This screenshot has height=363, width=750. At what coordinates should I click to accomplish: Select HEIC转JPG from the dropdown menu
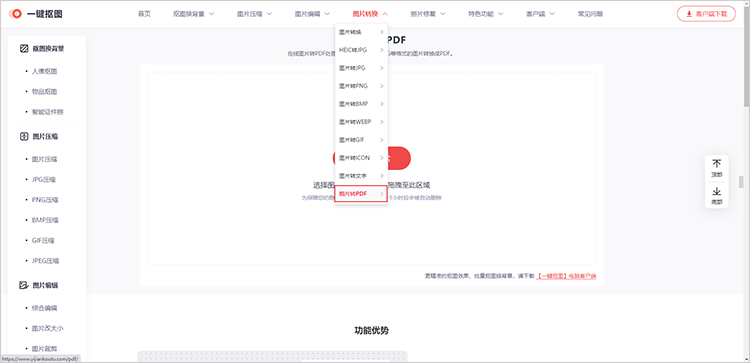(x=361, y=50)
